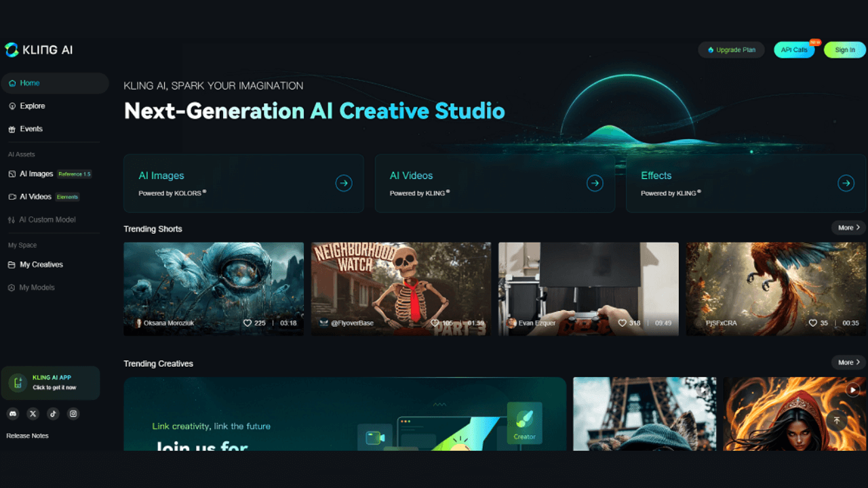Image resolution: width=868 pixels, height=488 pixels.
Task: Expand More for Trending Shorts
Action: tap(849, 228)
